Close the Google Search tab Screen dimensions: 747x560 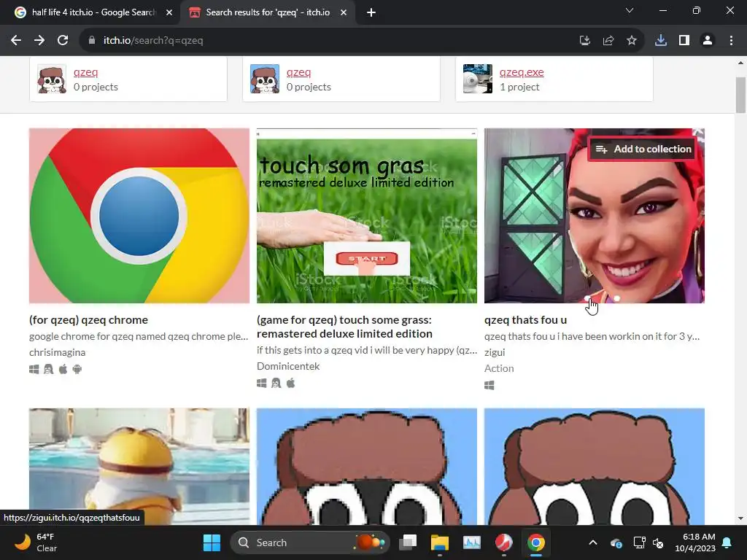pos(169,13)
